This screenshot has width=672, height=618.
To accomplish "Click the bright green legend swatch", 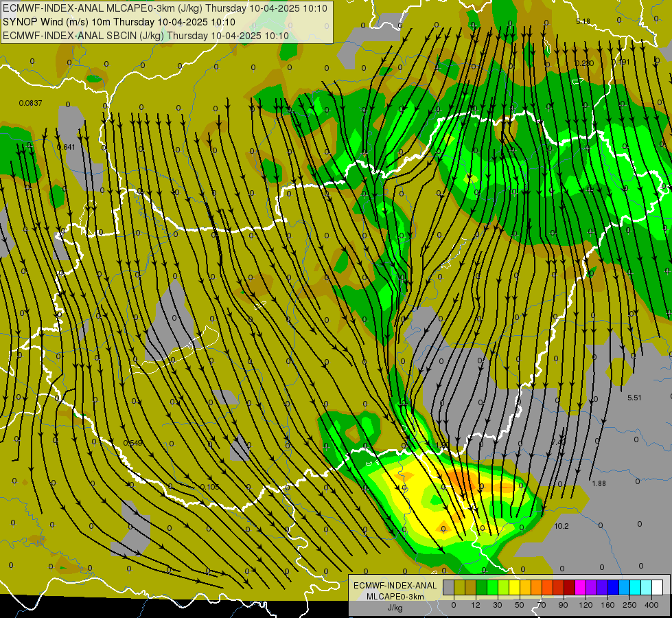I will (492, 587).
